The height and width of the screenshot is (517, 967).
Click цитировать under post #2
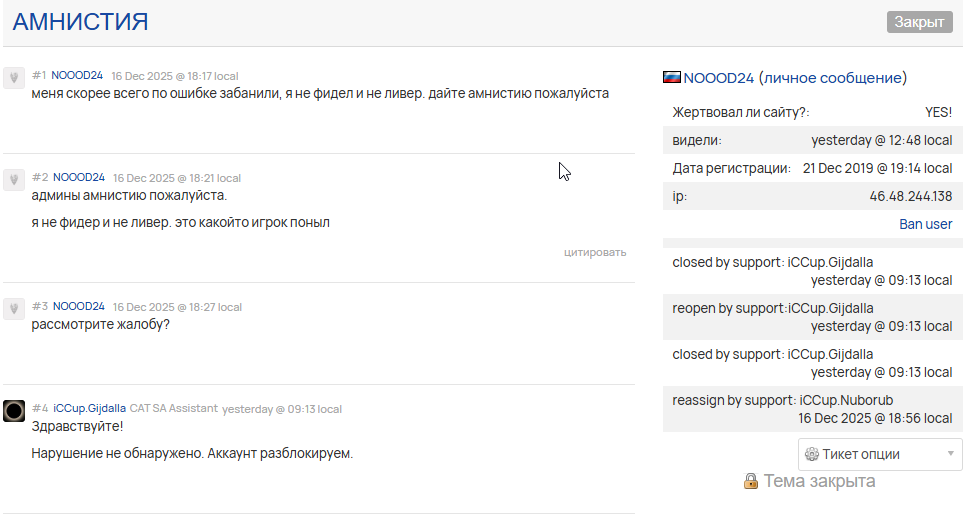pos(595,252)
